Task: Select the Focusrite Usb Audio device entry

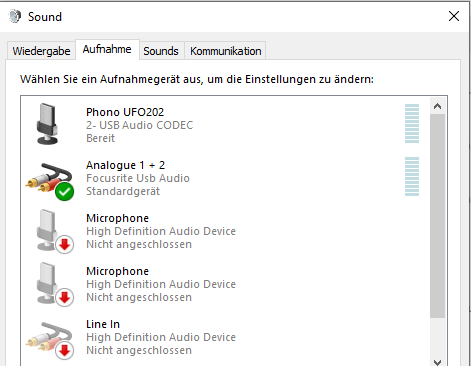Action: click(x=138, y=178)
